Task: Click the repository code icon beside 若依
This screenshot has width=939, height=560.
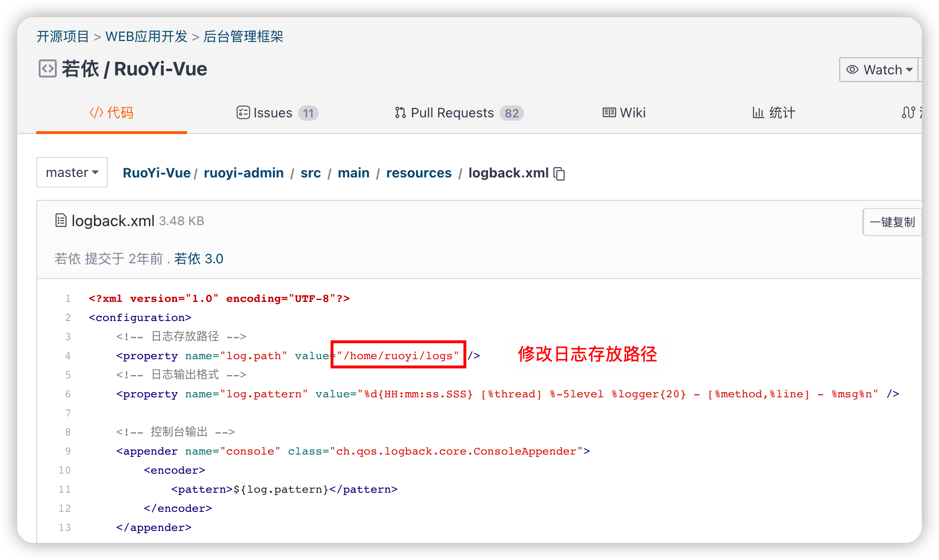Action: pyautogui.click(x=48, y=69)
